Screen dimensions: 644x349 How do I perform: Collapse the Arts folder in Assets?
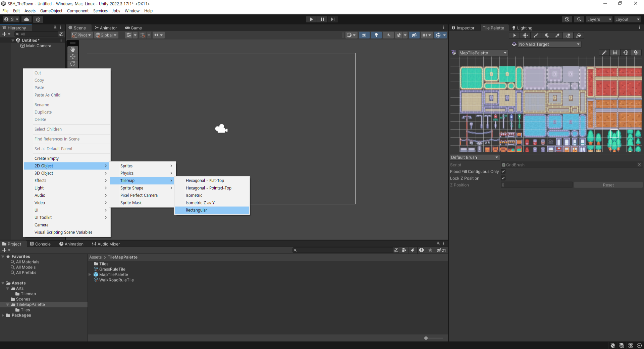8,288
